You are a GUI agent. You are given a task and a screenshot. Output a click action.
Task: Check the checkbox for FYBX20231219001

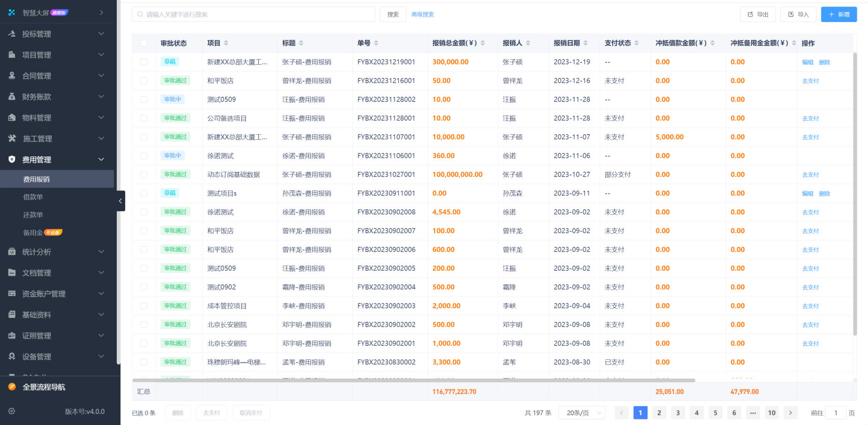click(x=144, y=61)
